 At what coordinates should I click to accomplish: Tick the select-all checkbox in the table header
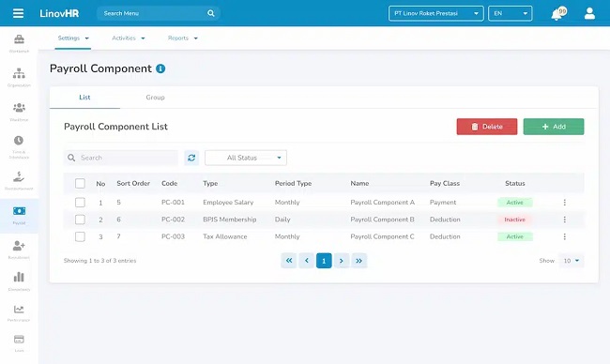(x=80, y=183)
